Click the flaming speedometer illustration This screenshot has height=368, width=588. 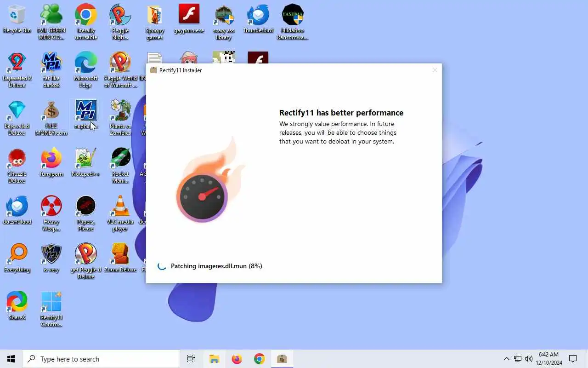click(x=210, y=179)
